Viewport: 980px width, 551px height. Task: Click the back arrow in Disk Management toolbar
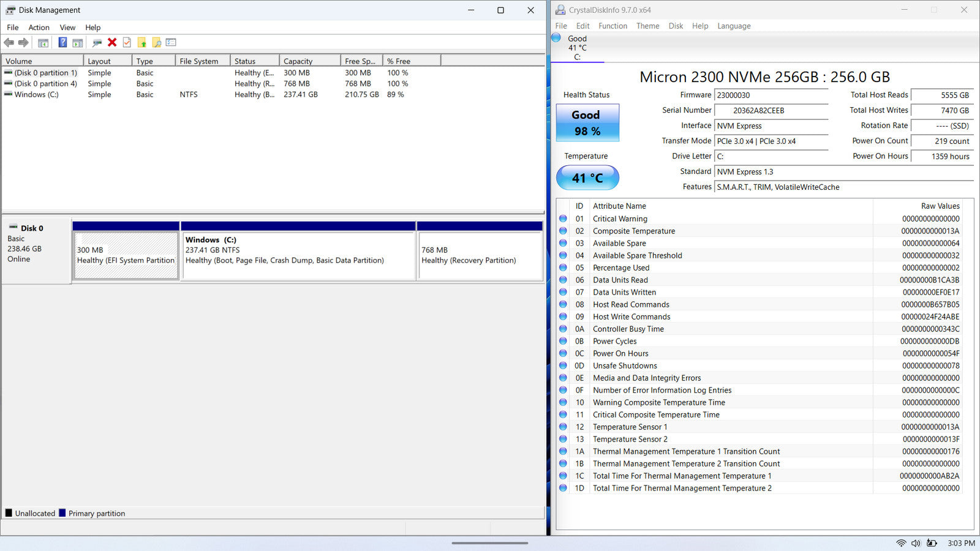tap(9, 42)
